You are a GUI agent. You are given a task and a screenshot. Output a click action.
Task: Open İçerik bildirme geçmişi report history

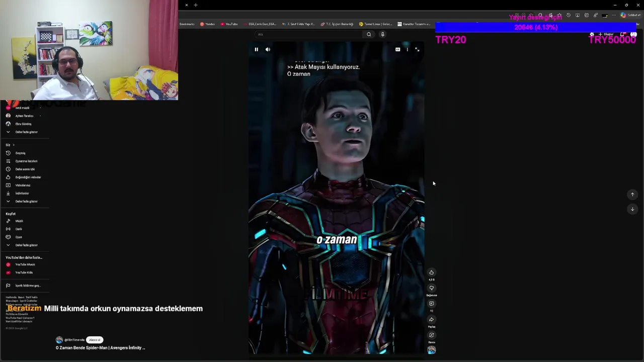pos(24,286)
